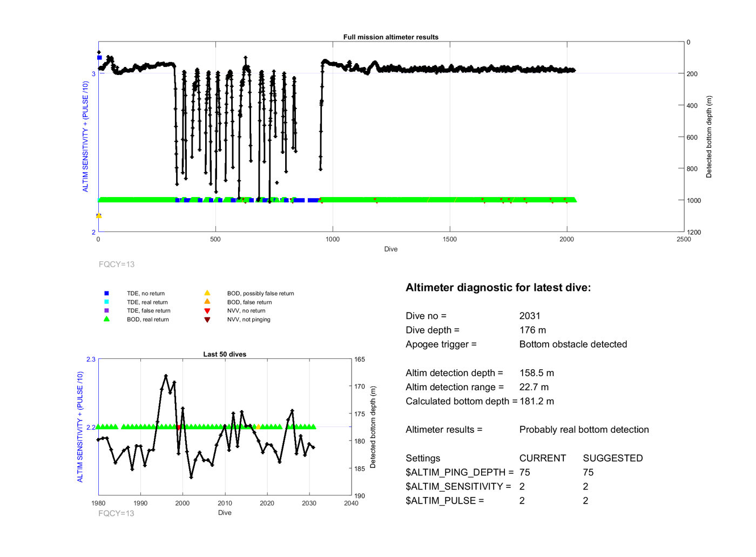Click the cyan square TDE real return legend marker

tap(106, 302)
